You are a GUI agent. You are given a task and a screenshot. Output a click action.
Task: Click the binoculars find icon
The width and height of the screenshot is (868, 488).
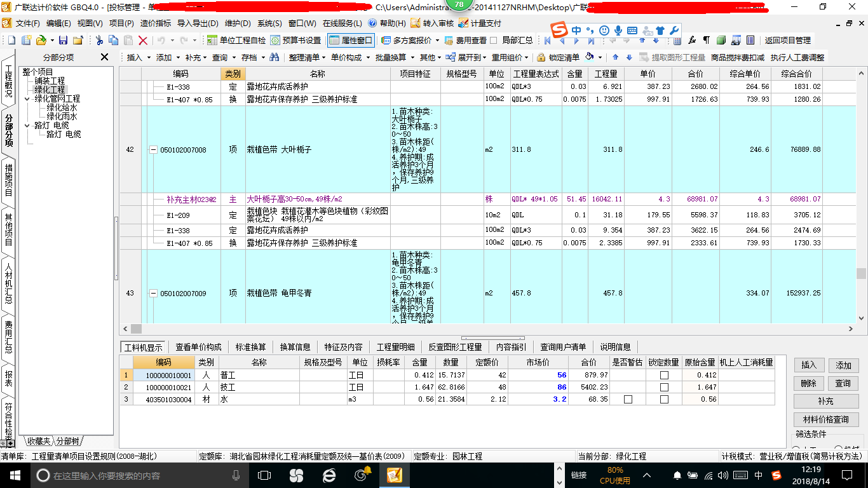pyautogui.click(x=274, y=57)
